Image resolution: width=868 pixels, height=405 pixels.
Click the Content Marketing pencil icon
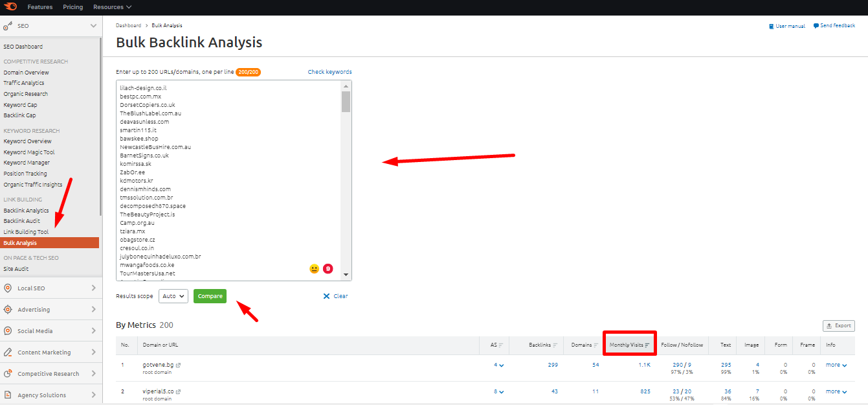(8, 353)
